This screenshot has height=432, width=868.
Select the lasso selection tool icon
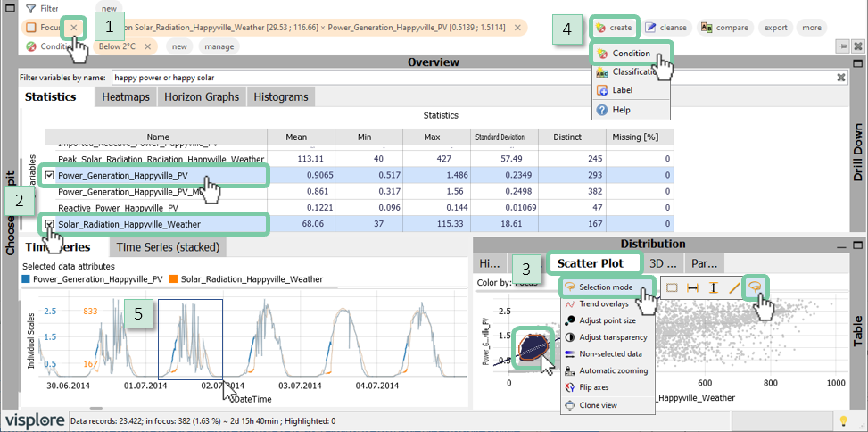tap(755, 287)
